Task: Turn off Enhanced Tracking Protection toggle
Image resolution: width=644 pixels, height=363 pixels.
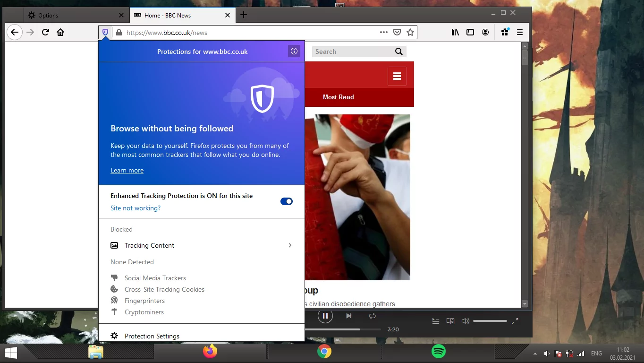Action: pos(287,201)
